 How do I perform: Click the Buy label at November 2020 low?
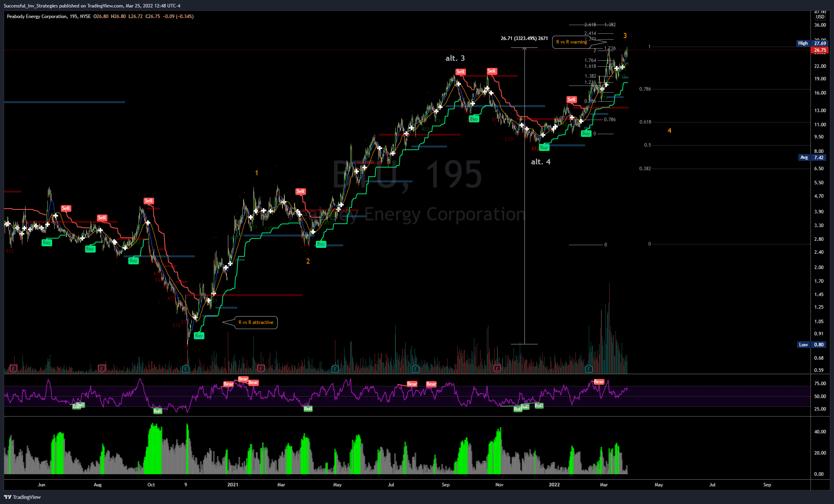click(x=199, y=336)
